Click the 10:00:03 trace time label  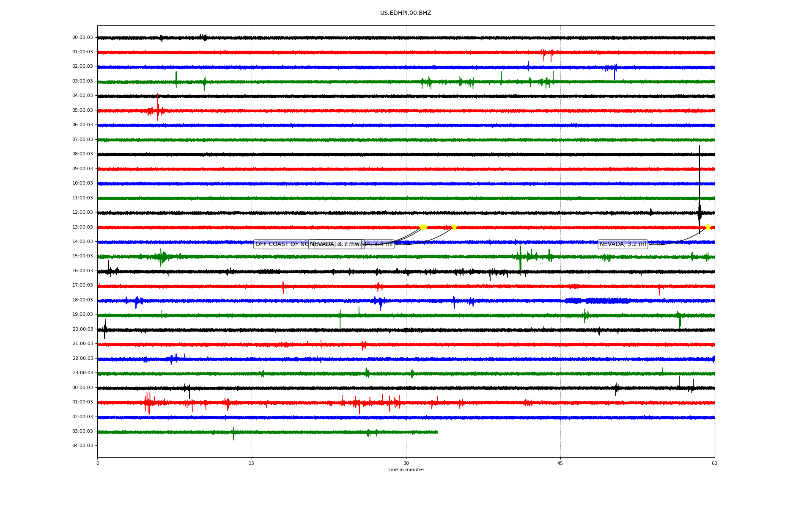(x=82, y=183)
